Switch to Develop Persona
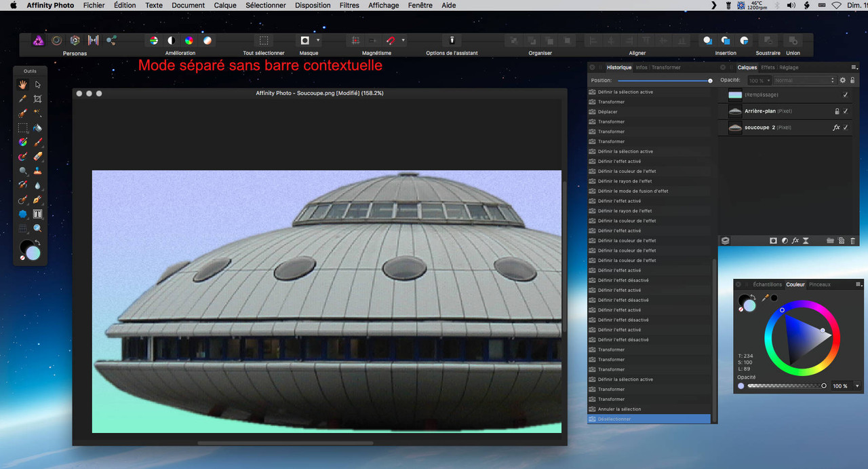 point(75,41)
